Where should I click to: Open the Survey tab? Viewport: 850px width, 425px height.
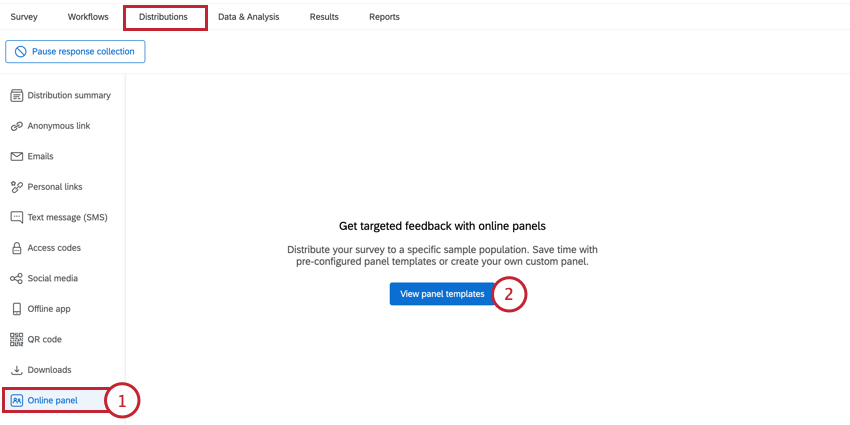[24, 17]
